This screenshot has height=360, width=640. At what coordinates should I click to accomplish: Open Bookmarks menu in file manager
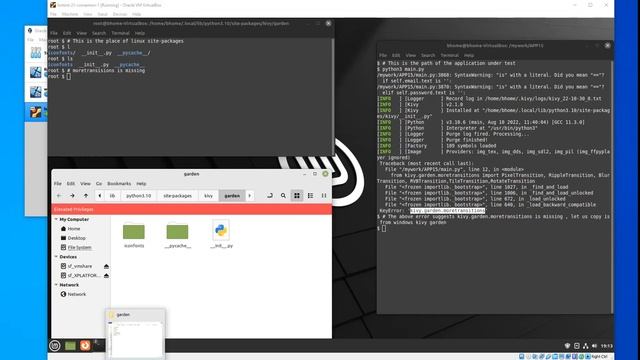(119, 184)
